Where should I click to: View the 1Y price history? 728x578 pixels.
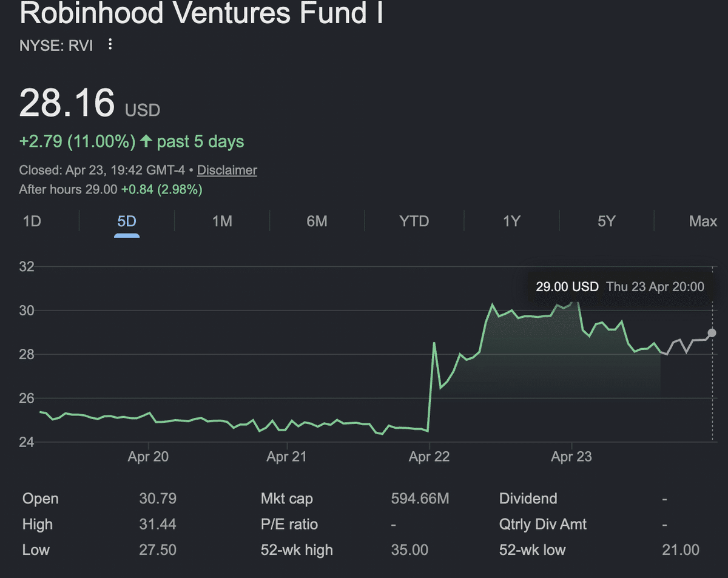511,221
